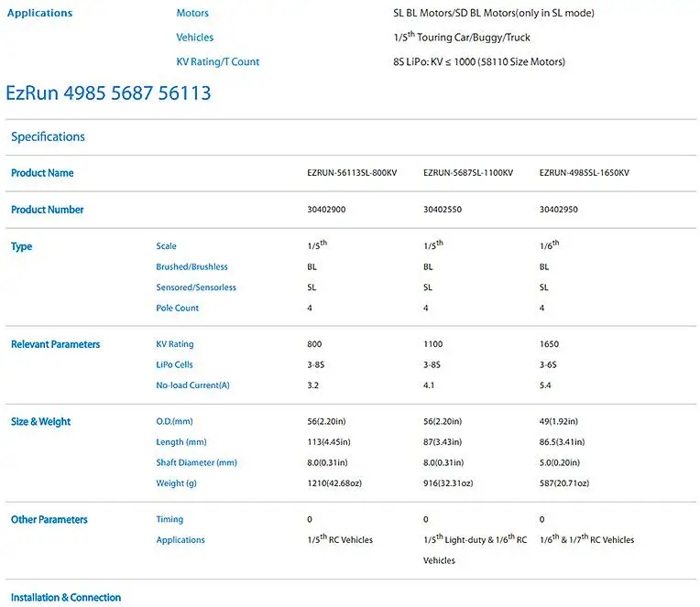The image size is (700, 607).
Task: Click the Brushed/Brushless row label
Action: click(x=192, y=266)
